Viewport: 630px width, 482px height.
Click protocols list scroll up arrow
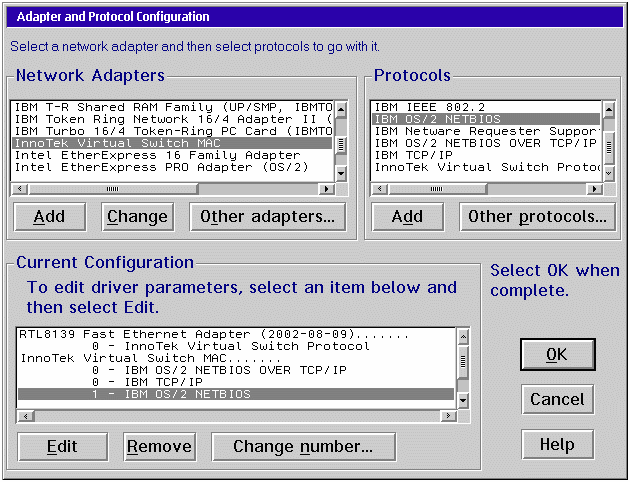click(x=609, y=109)
